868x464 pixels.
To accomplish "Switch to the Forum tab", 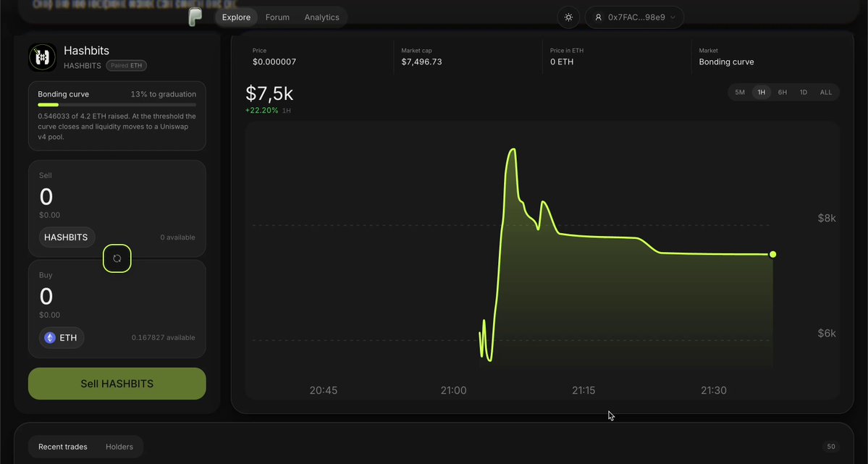I will [x=277, y=17].
